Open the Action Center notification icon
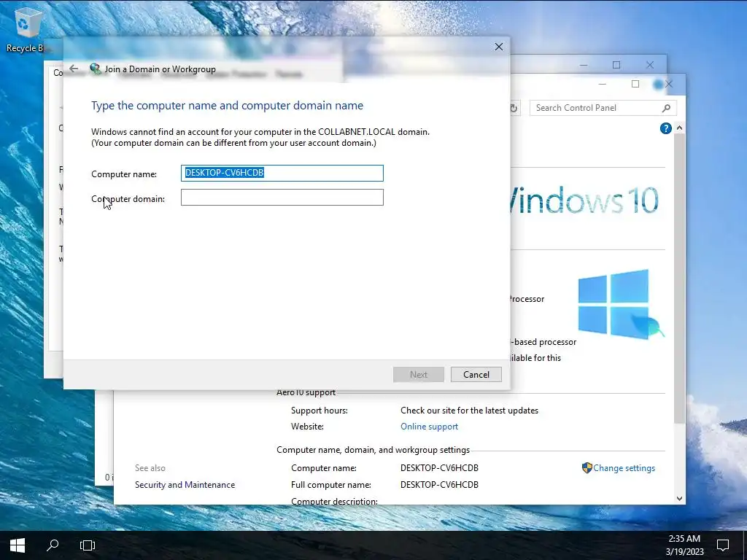 [723, 545]
